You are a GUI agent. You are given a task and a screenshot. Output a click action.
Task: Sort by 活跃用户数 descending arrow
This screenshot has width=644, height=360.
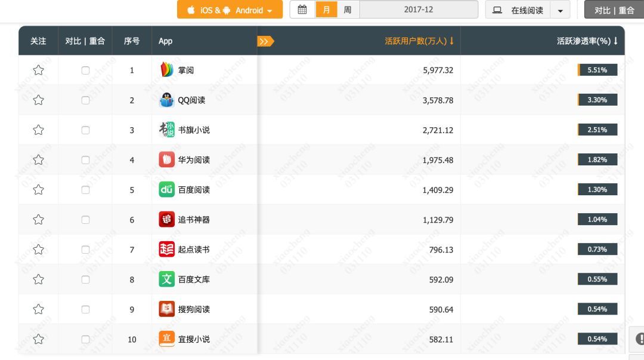452,41
